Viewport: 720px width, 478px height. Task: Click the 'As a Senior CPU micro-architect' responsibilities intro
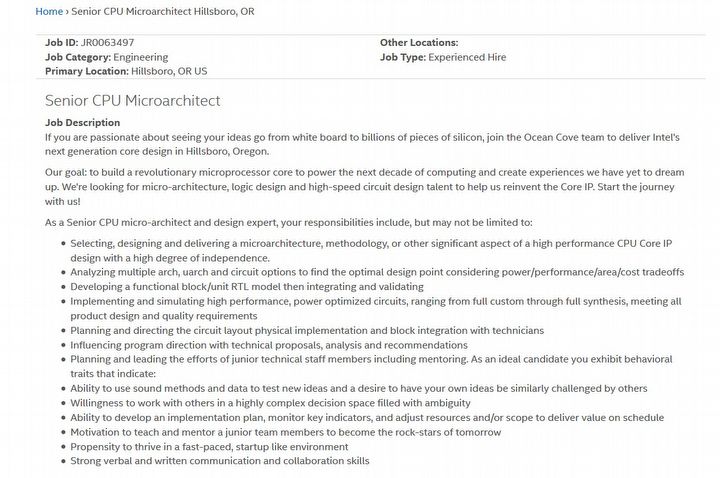(x=289, y=222)
